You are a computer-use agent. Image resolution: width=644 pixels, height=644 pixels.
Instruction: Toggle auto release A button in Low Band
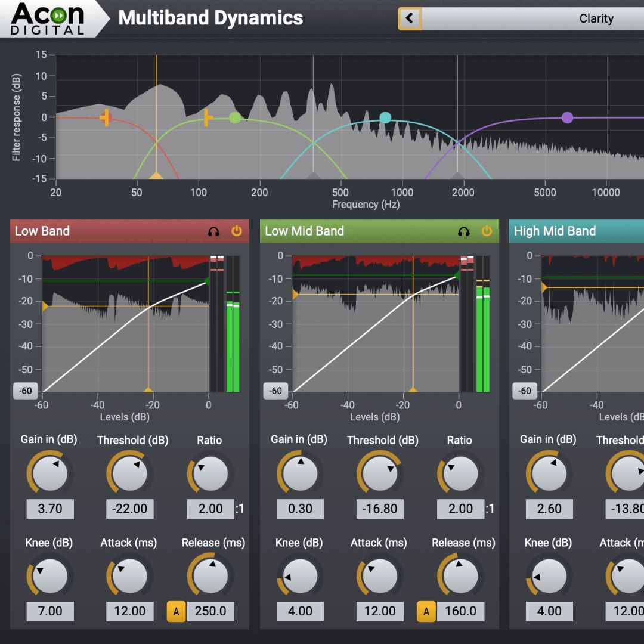[x=176, y=612]
